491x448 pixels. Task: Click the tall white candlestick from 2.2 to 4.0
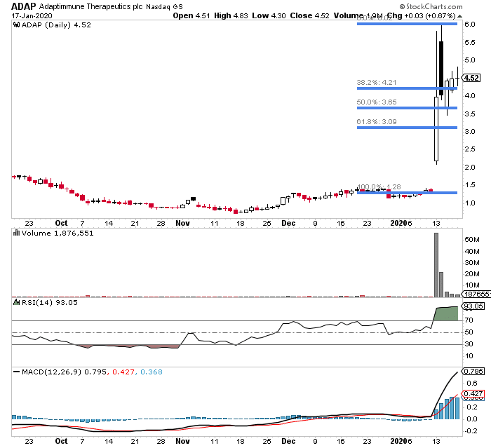tap(436, 129)
